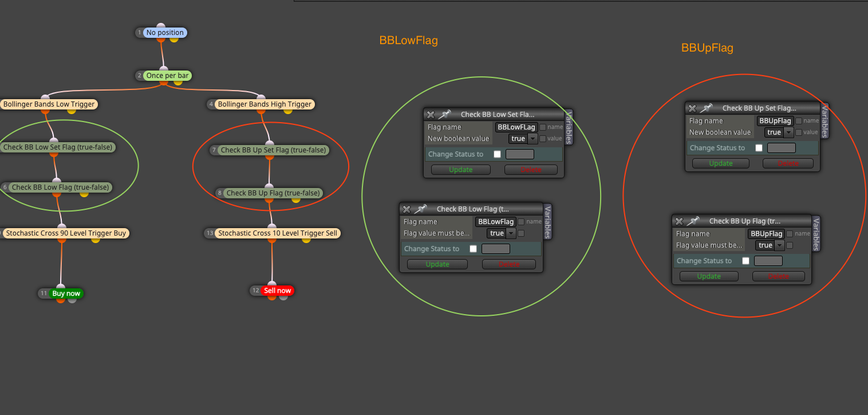The height and width of the screenshot is (415, 868).
Task: Click yellow output dot of Bollinger Bands Low Trigger
Action: (x=72, y=111)
